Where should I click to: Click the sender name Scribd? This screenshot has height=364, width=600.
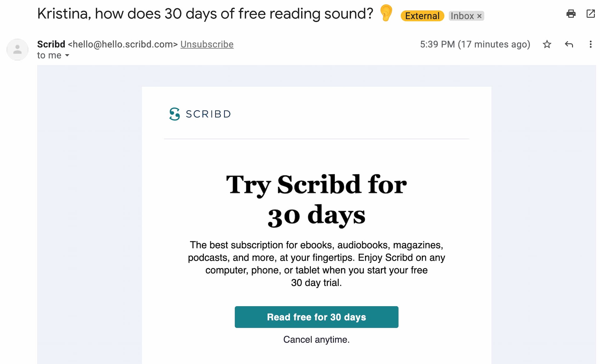click(x=51, y=44)
